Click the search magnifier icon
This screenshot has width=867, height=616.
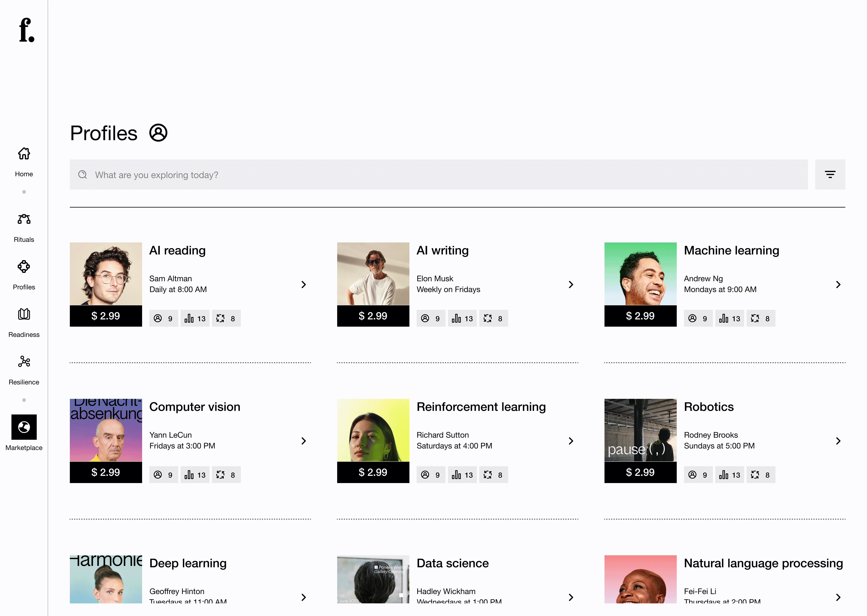point(82,174)
